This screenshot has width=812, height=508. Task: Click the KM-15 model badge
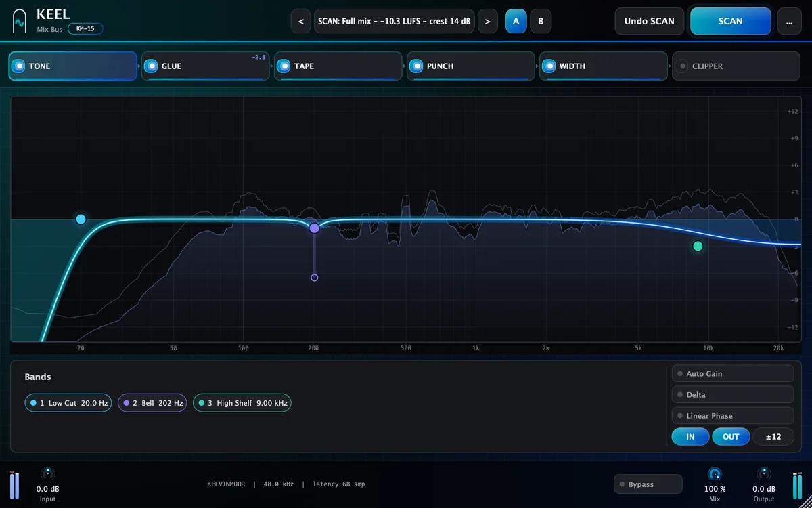85,28
